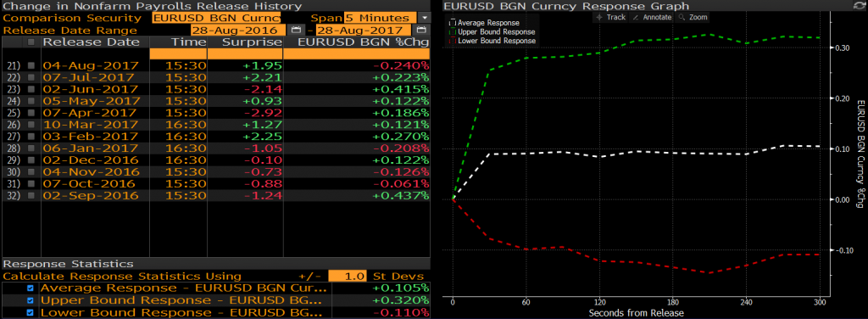Check the box for the 02-Sep-2016 release
The width and height of the screenshot is (868, 319).
click(31, 195)
